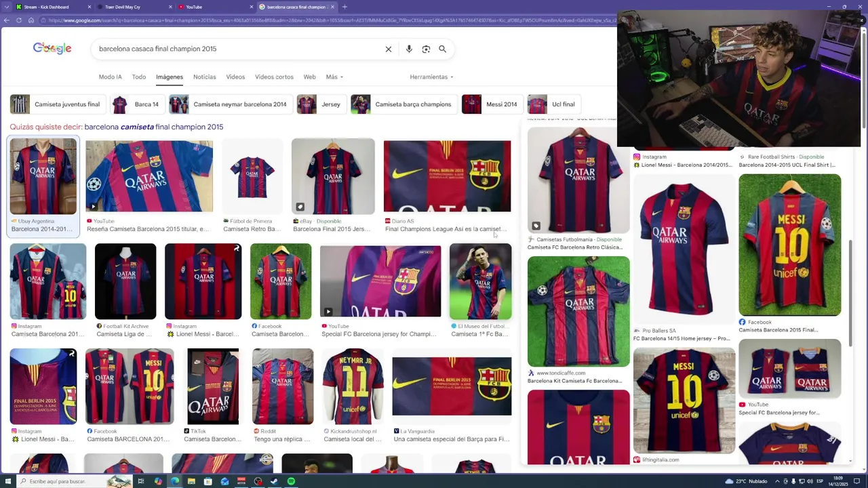Filter by Camiseta barça champions chip
The height and width of the screenshot is (488, 868).
pyautogui.click(x=403, y=104)
